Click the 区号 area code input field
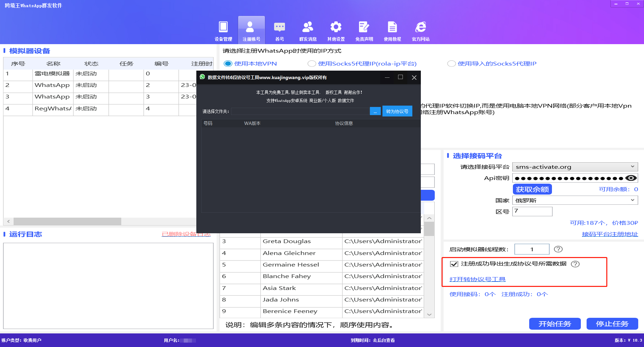Image resolution: width=644 pixels, height=347 pixels. 532,211
